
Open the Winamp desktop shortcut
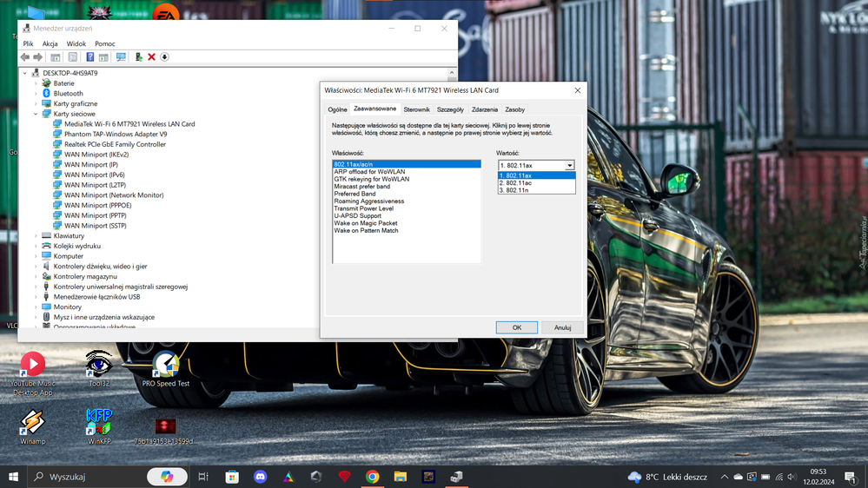[x=33, y=424]
